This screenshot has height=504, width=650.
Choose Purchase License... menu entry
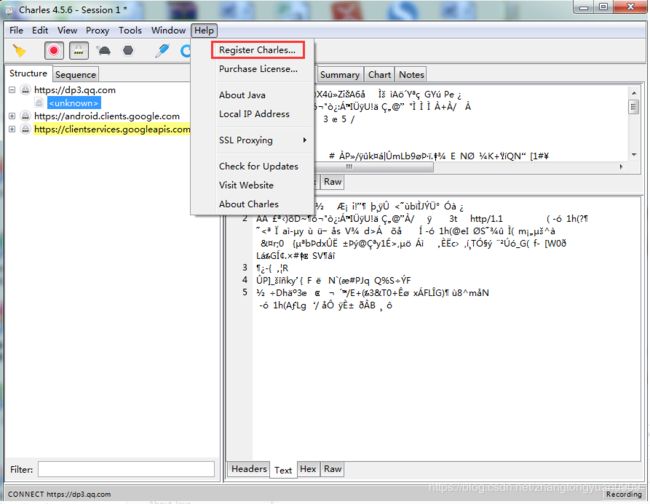pyautogui.click(x=258, y=69)
